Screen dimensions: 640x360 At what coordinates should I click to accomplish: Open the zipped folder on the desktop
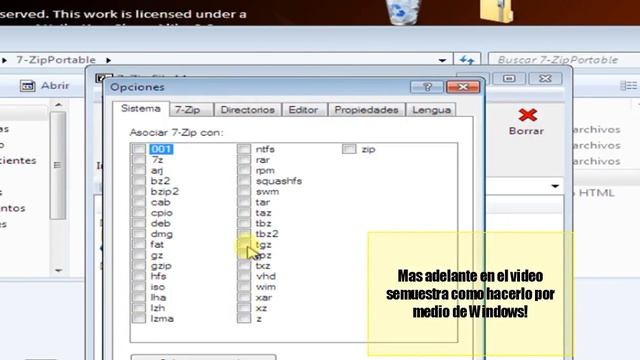[496, 11]
